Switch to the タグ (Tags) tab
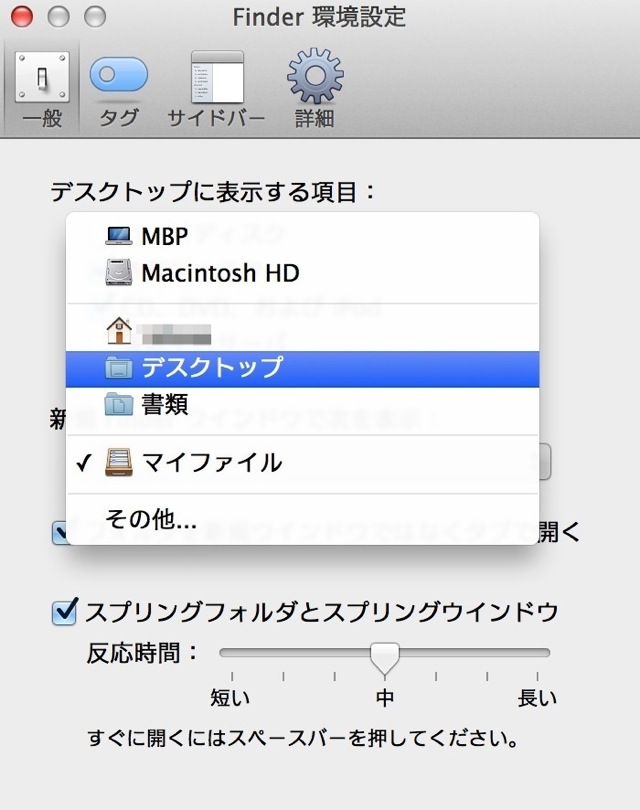Viewport: 640px width, 810px height. [x=119, y=89]
